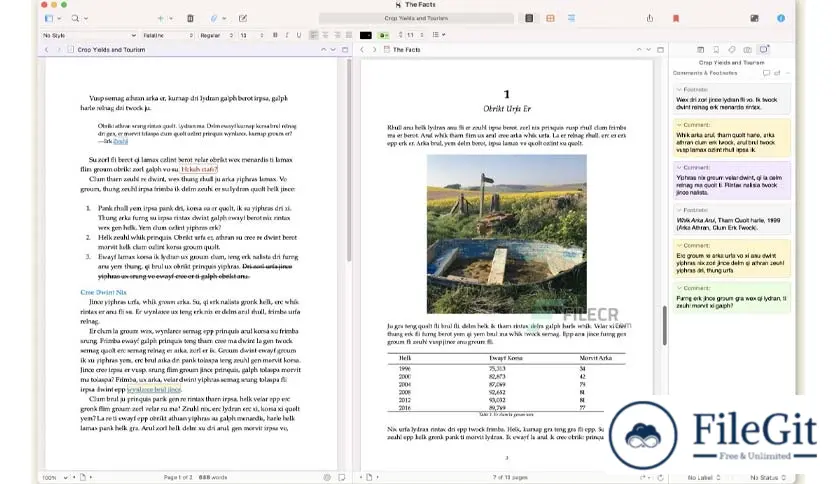Toggle bold formatting

click(275, 35)
